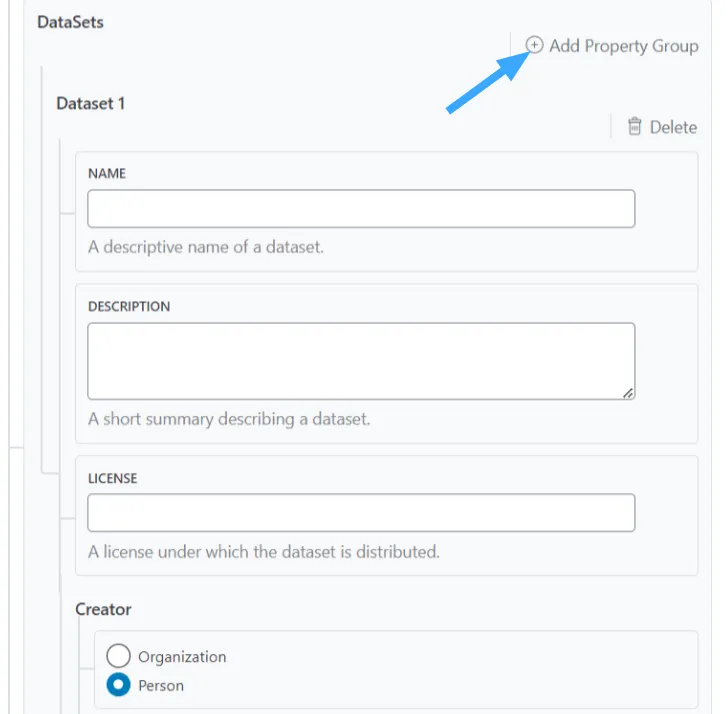
Task: Click the DataSets section heading
Action: [x=70, y=22]
